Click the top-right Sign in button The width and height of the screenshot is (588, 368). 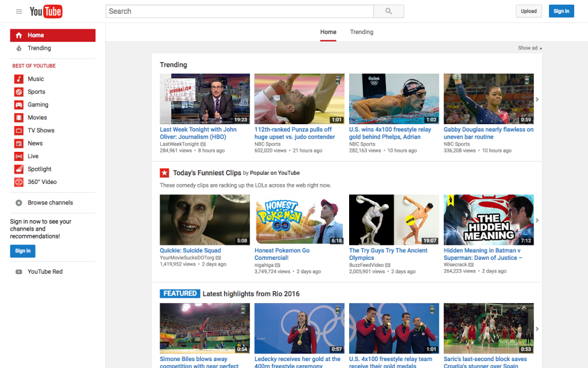click(x=562, y=11)
